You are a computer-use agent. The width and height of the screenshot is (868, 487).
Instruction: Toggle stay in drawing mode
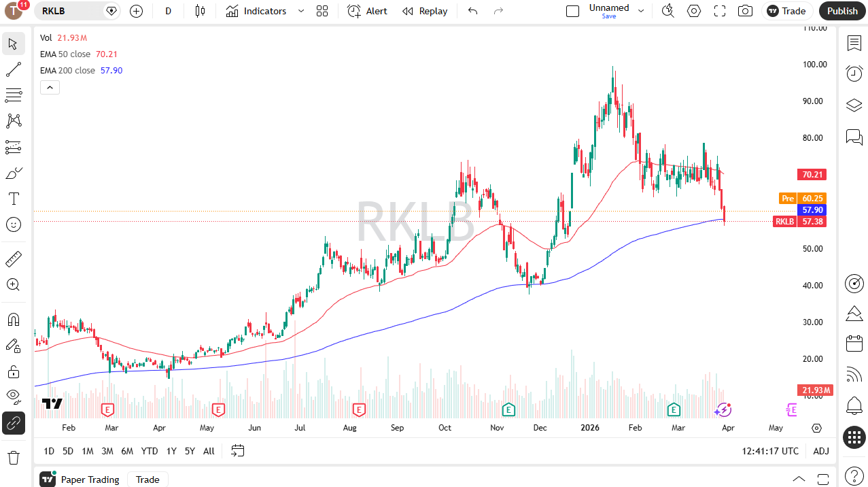13,346
